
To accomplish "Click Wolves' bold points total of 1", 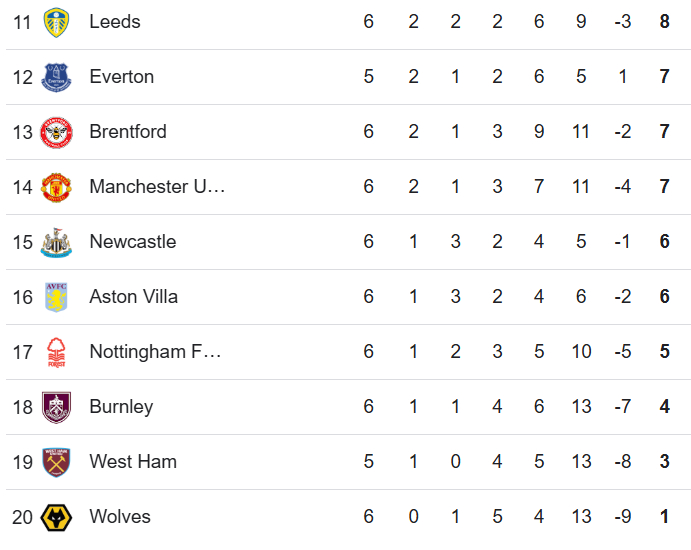I will pyautogui.click(x=664, y=517).
